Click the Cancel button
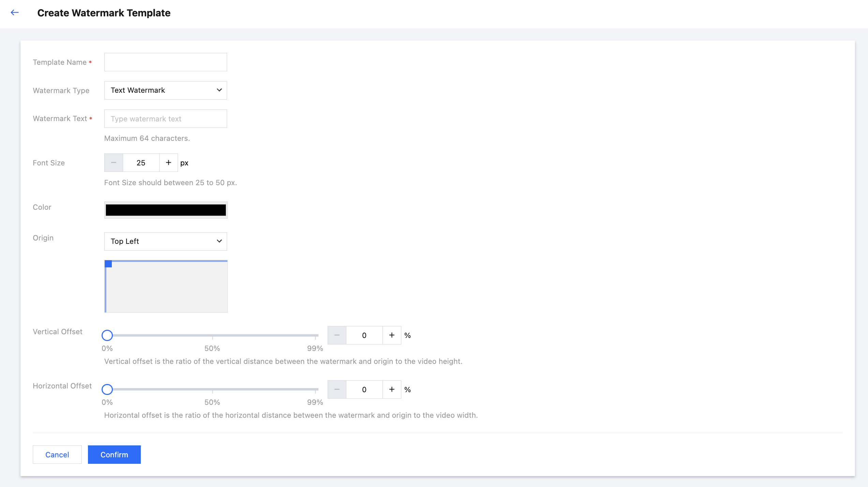 point(57,455)
